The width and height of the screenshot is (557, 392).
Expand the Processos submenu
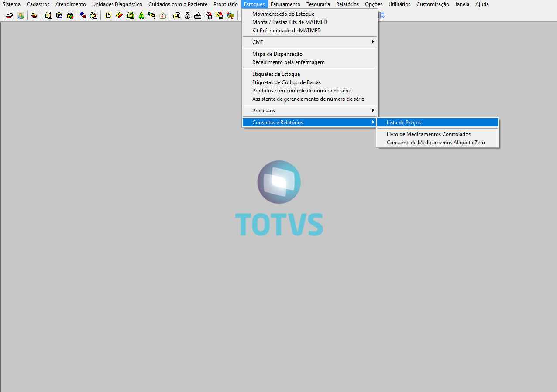(x=310, y=111)
